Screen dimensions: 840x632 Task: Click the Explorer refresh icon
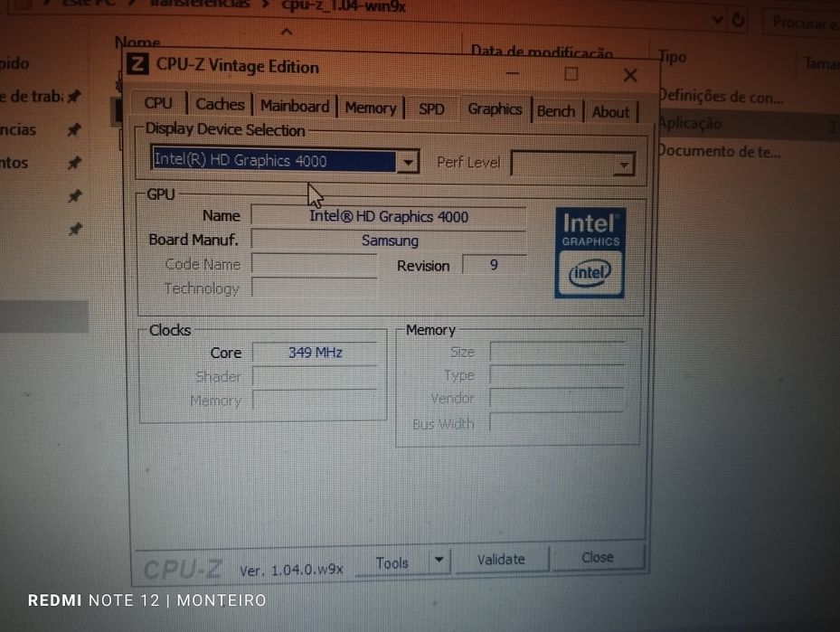738,21
